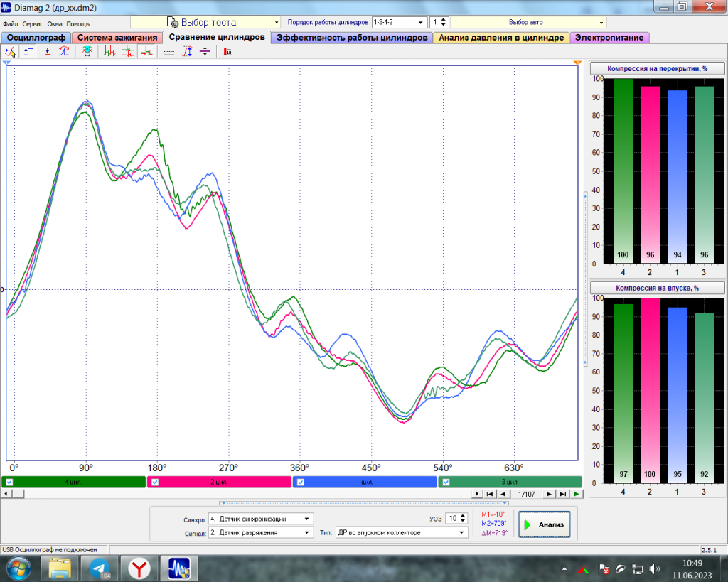The height and width of the screenshot is (582, 728).
Task: Click the Diamag app icon in the title bar
Action: click(x=6, y=7)
